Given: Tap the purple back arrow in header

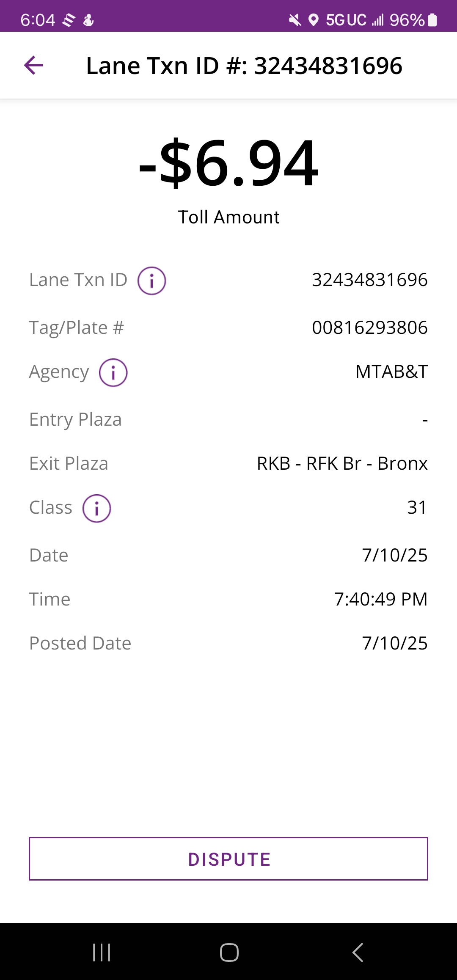Looking at the screenshot, I should point(34,66).
